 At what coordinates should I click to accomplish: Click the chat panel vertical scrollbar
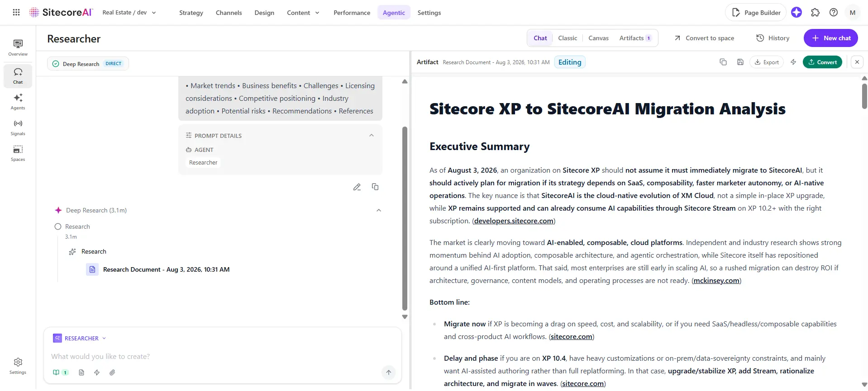[405, 218]
